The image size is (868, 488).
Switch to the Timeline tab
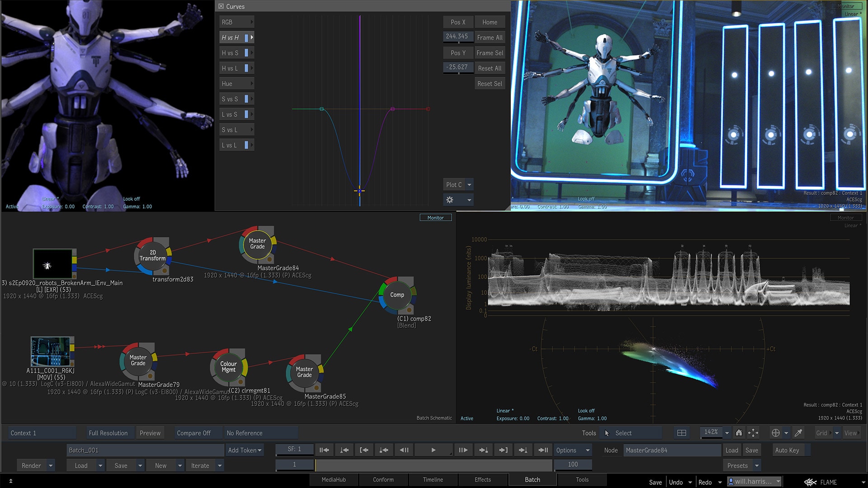(x=433, y=479)
